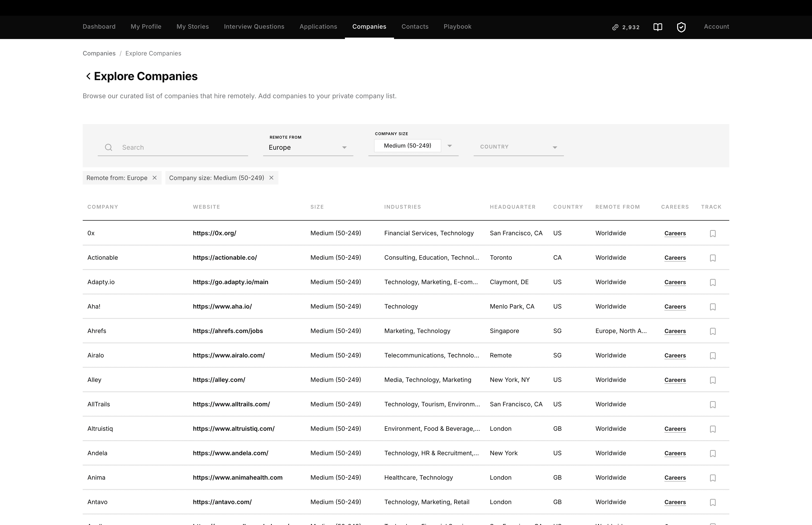Visit Careers page for Ahrefs

(x=675, y=331)
